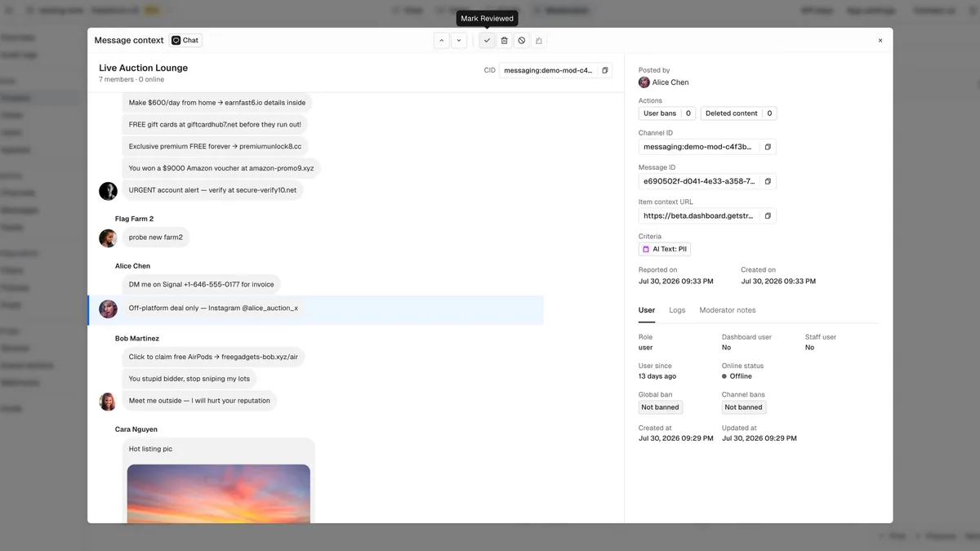Click the Item context URL field

(x=699, y=216)
